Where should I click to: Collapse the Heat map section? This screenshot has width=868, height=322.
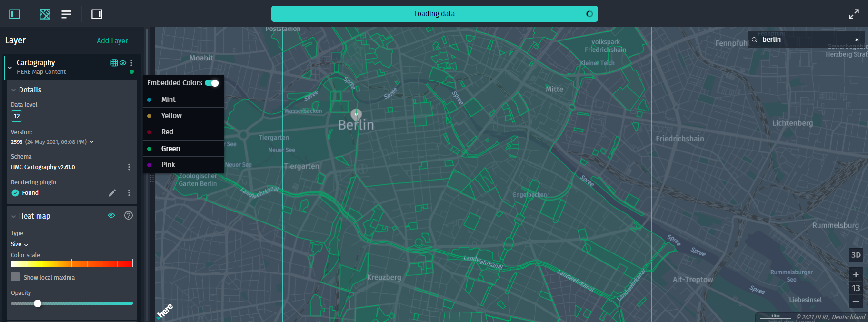point(14,216)
